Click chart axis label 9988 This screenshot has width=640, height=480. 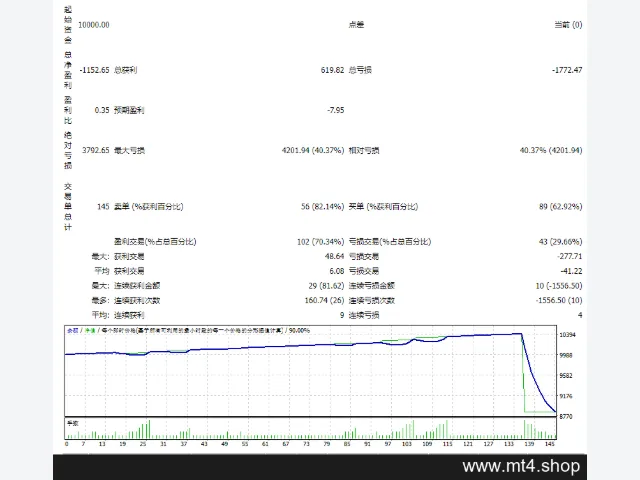point(566,355)
